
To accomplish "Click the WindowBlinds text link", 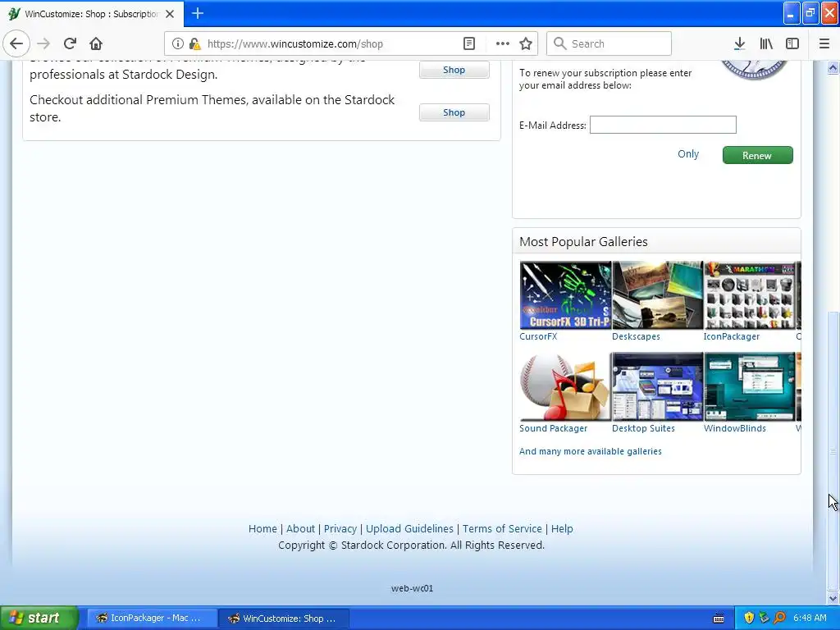I will point(734,428).
